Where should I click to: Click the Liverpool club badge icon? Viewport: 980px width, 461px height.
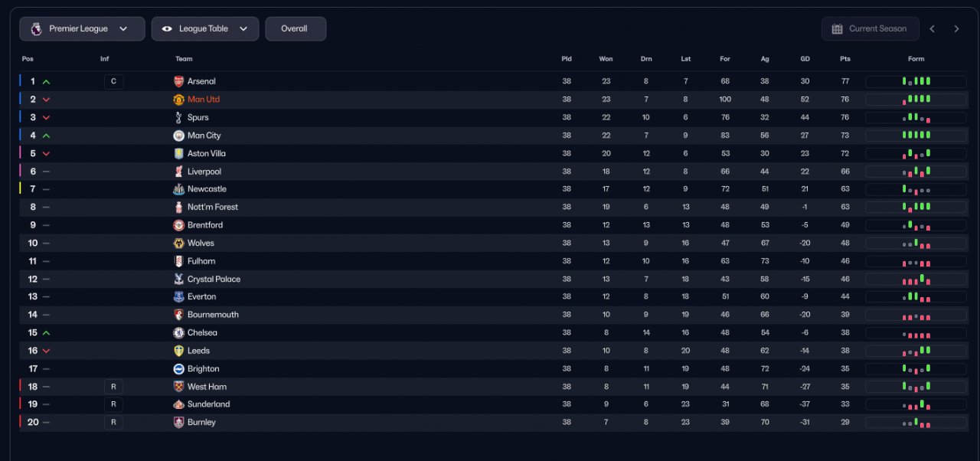tap(178, 172)
